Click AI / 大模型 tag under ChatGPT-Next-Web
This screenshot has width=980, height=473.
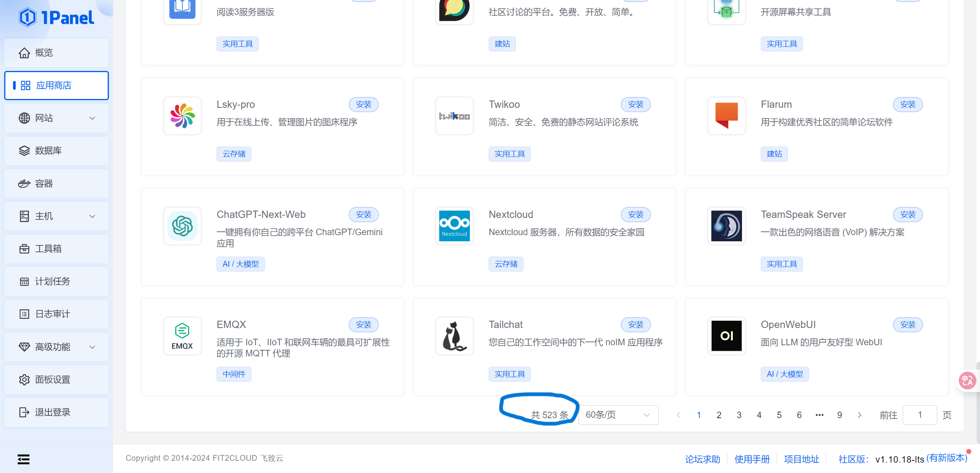coord(241,264)
